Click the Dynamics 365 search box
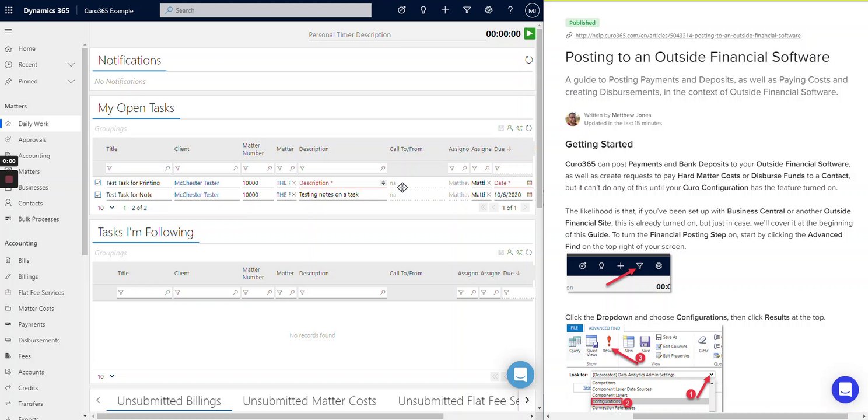 click(265, 10)
